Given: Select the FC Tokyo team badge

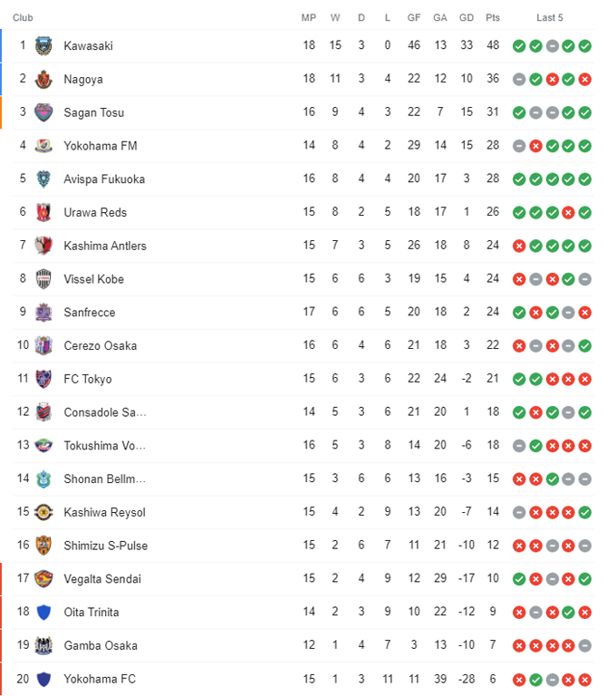Looking at the screenshot, I should pos(43,380).
